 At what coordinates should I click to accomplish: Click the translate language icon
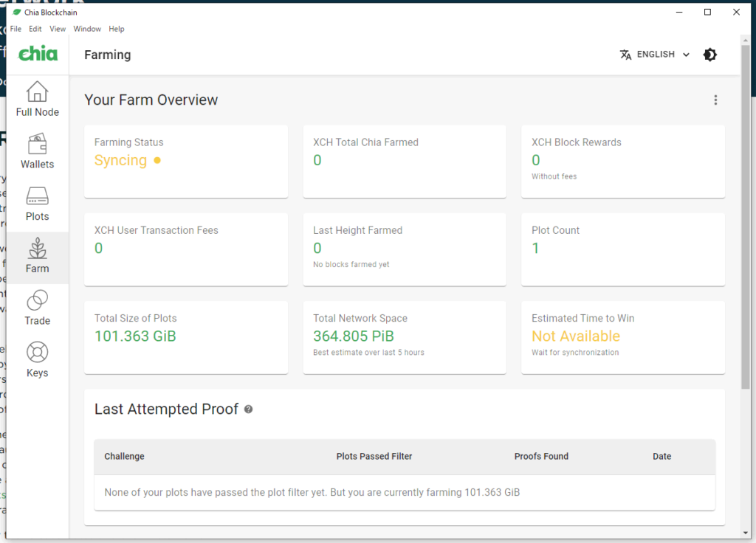point(626,55)
